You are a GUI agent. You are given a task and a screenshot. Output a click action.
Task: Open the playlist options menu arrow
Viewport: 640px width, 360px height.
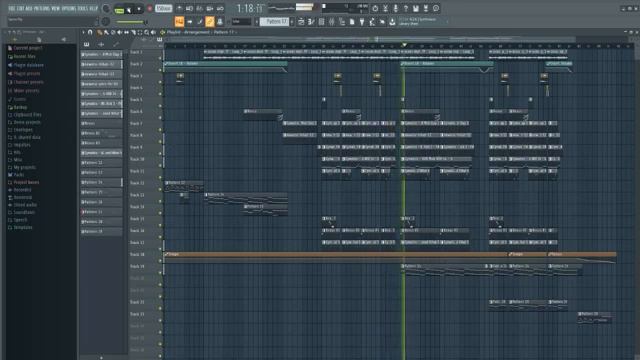(83, 32)
